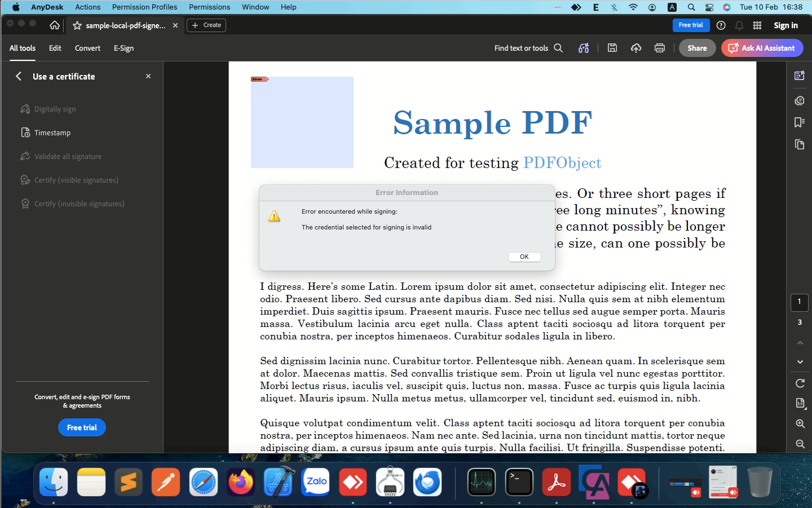Go to previous page with up chevron
The height and width of the screenshot is (508, 812).
coord(800,343)
